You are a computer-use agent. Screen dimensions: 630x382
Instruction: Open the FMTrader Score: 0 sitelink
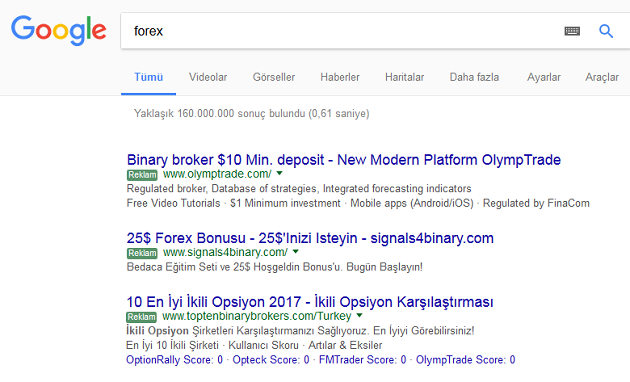tap(362, 360)
